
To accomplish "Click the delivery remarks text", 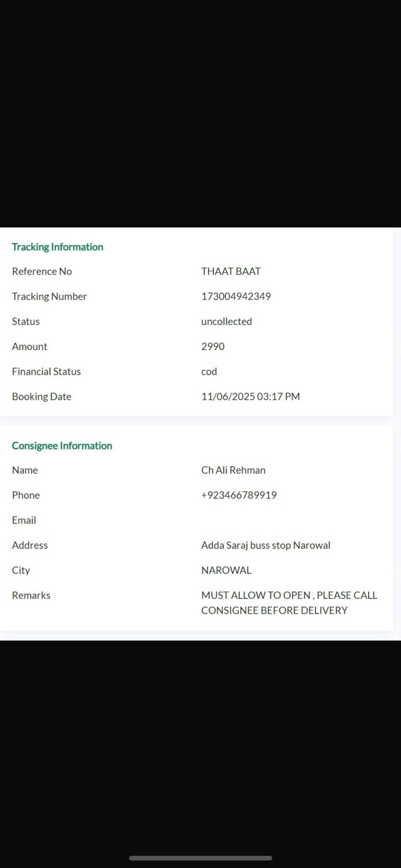I will tap(289, 603).
